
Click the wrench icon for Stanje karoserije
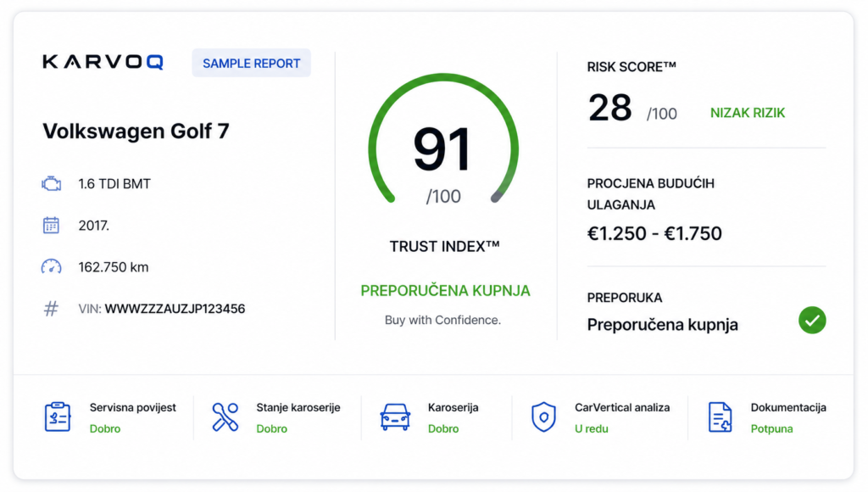coord(225,417)
